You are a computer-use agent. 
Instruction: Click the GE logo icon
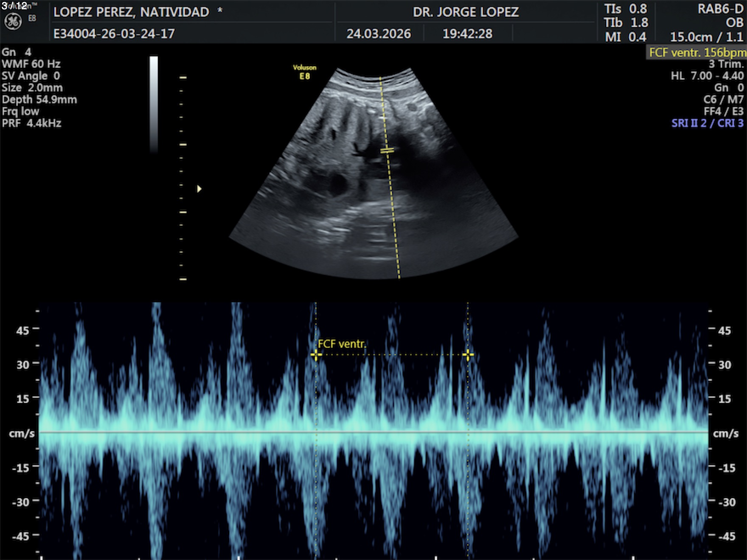point(13,22)
